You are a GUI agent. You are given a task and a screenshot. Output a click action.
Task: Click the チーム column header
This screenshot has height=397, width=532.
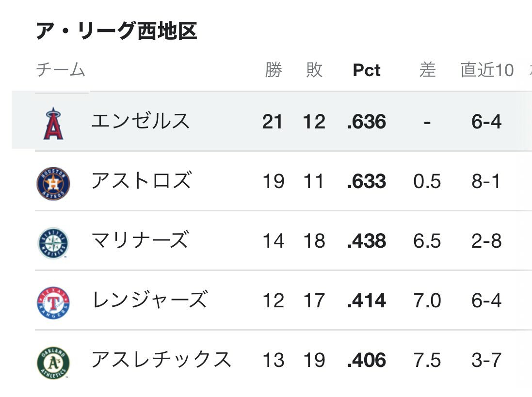61,70
